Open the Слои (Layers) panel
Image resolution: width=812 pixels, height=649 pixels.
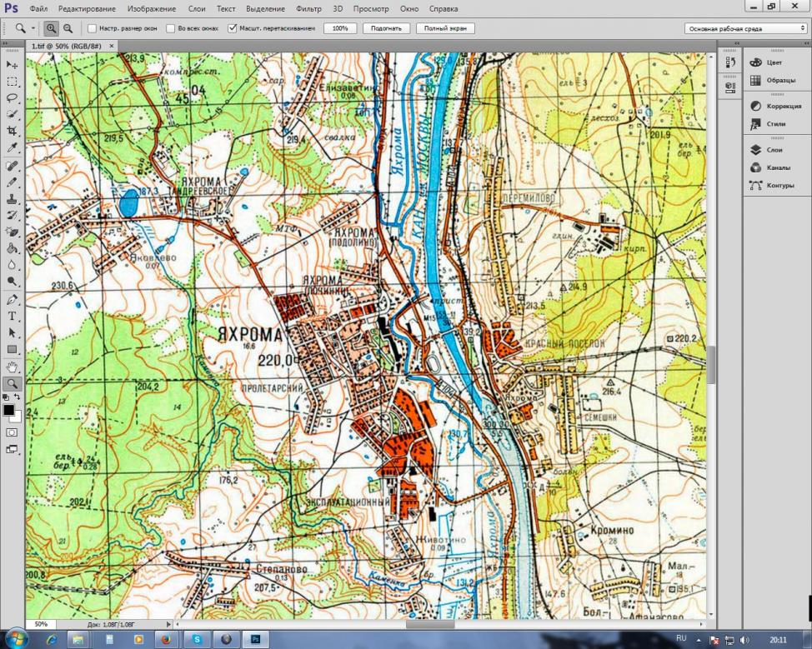[775, 150]
